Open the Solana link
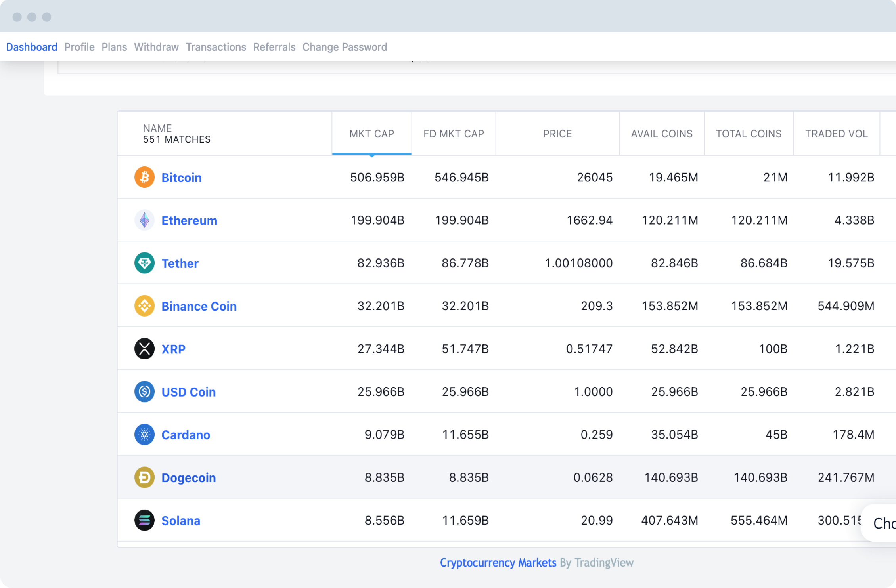896x588 pixels. (181, 521)
